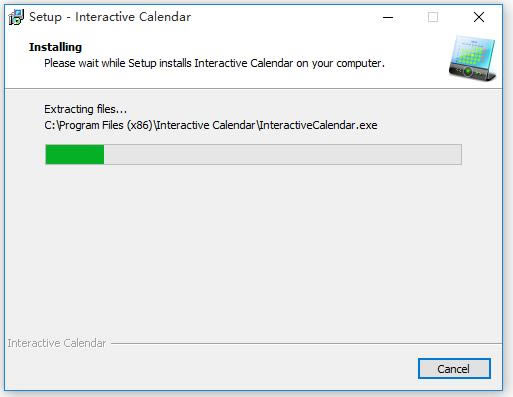Click the green filled portion of progress bar
The height and width of the screenshot is (397, 513).
(75, 154)
